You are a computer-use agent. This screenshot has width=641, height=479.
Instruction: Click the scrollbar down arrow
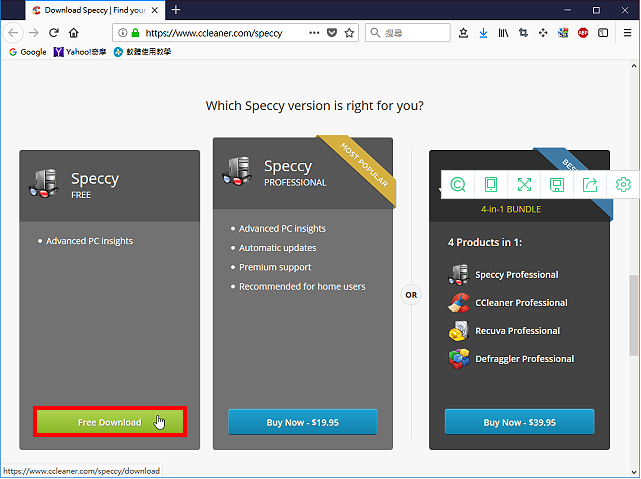pos(634,472)
